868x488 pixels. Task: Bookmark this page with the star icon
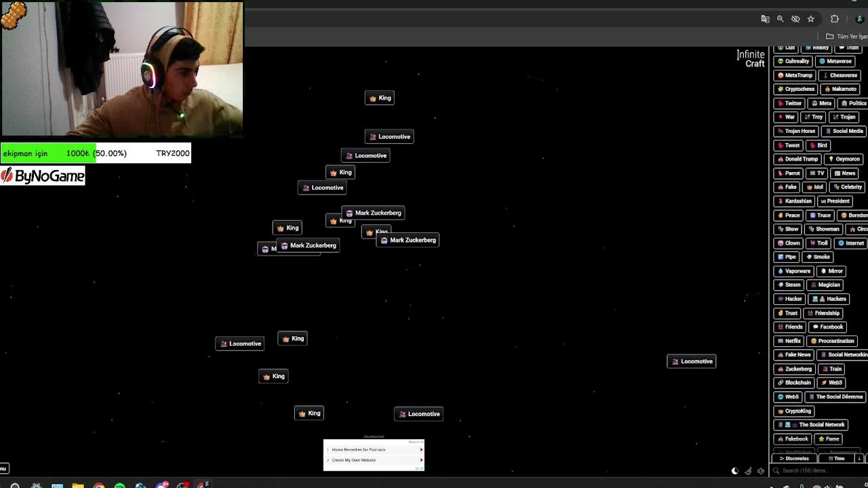click(x=810, y=19)
